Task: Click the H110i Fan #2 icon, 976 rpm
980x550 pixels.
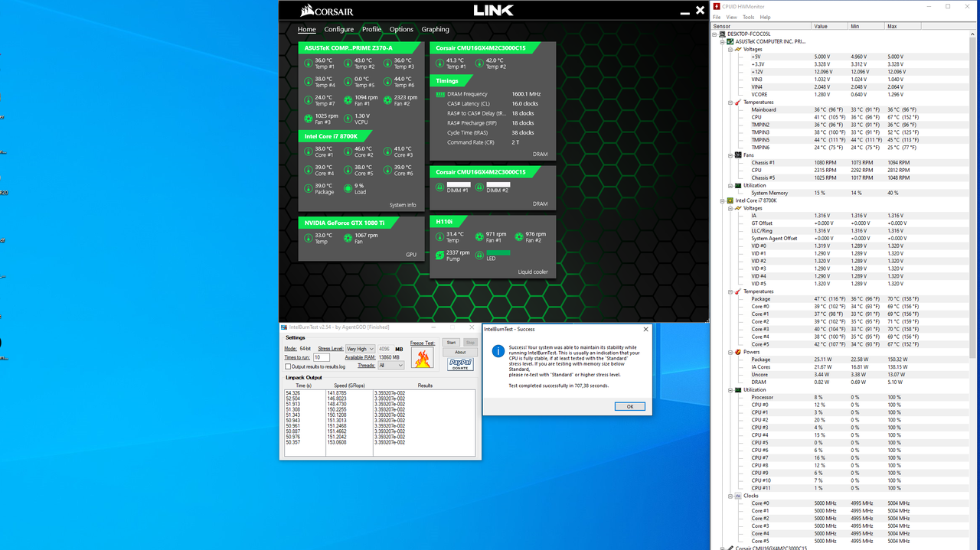Action: coord(518,237)
